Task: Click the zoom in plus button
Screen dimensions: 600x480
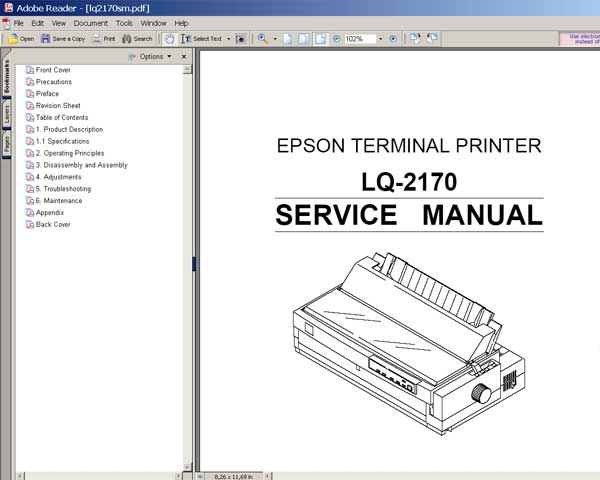Action: (x=393, y=39)
